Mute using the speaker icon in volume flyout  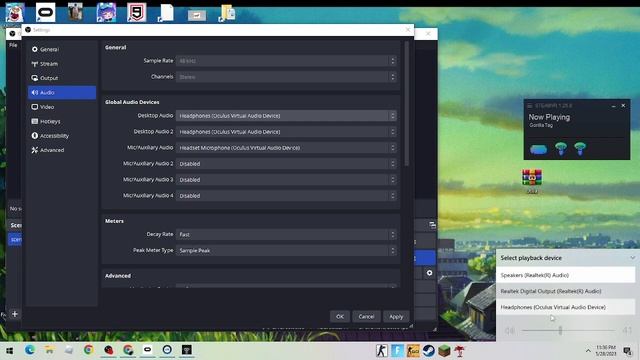click(509, 331)
